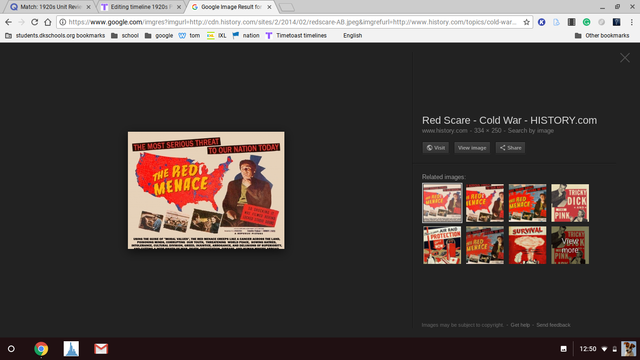
Task: Select first related Red Menace thumbnail
Action: (442, 203)
